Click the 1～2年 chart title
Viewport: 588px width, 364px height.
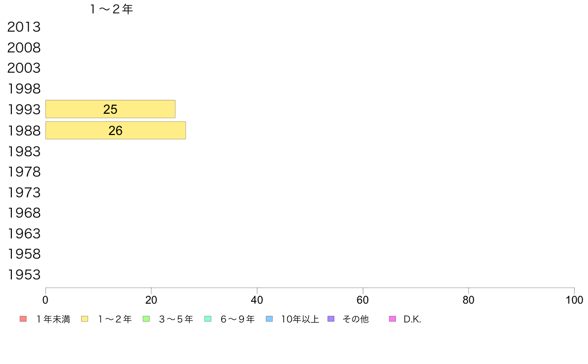click(111, 9)
